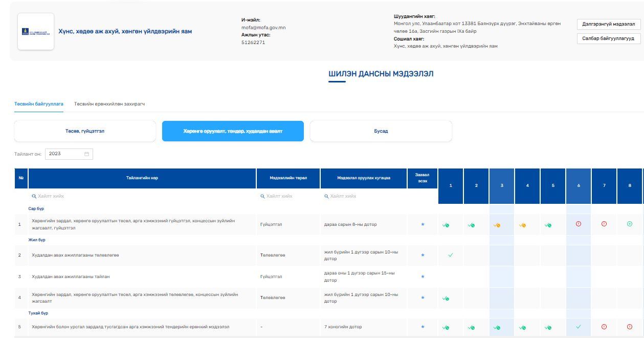Click the search field under Мэдээллийн төрөл
Image resolution: width=644 pixels, height=338 pixels.
pos(288,196)
